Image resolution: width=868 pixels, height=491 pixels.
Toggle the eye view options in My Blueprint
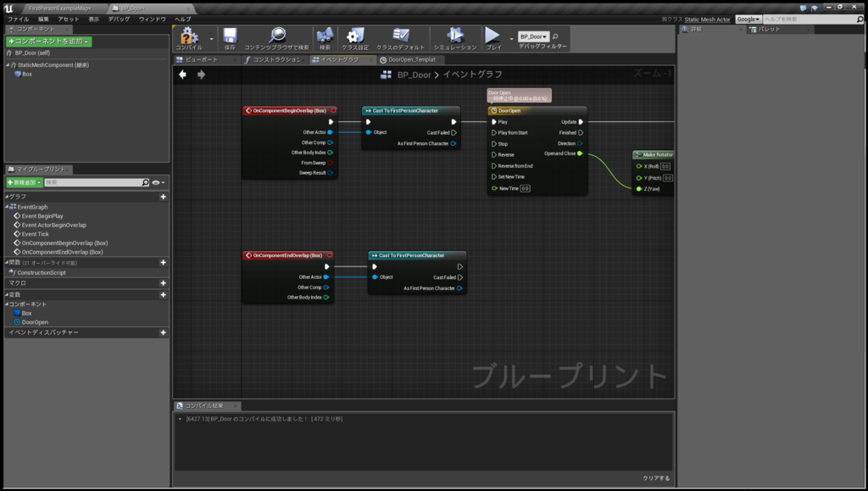[x=158, y=182]
